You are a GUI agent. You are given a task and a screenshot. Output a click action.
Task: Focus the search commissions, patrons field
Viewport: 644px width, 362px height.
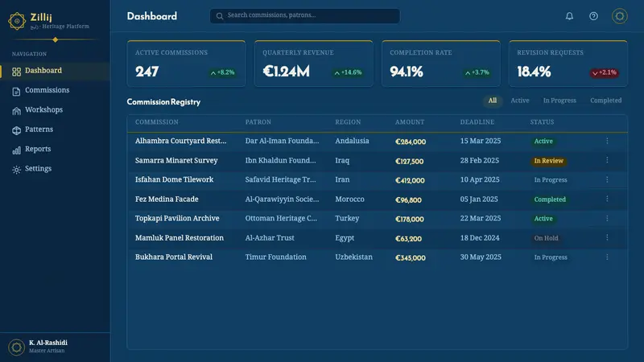click(305, 16)
